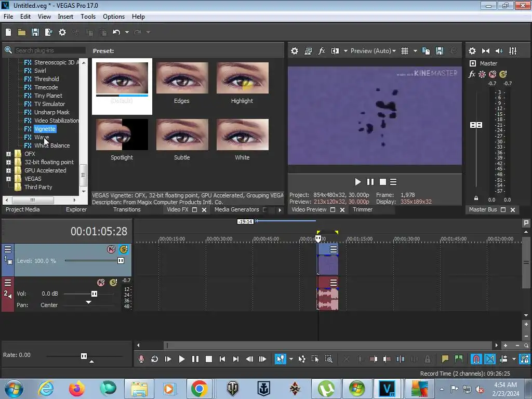The width and height of the screenshot is (532, 399).
Task: Open a project with the folder icon
Action: coord(22,32)
